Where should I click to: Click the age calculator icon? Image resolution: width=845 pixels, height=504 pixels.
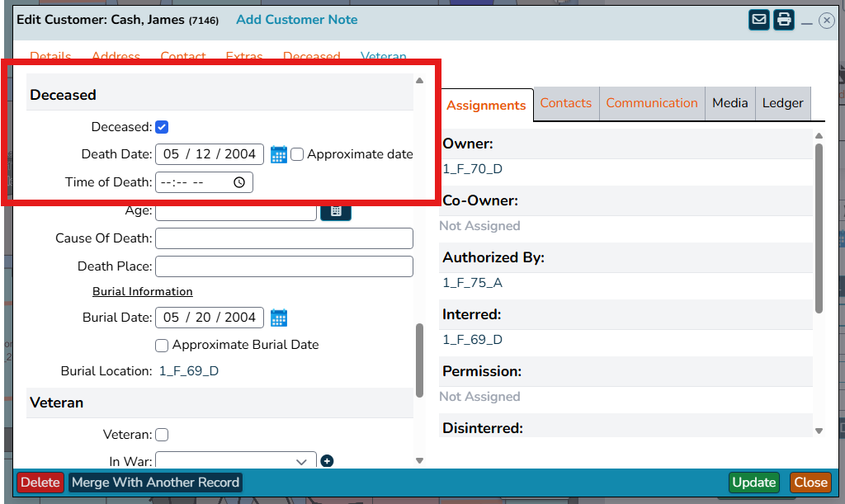336,210
